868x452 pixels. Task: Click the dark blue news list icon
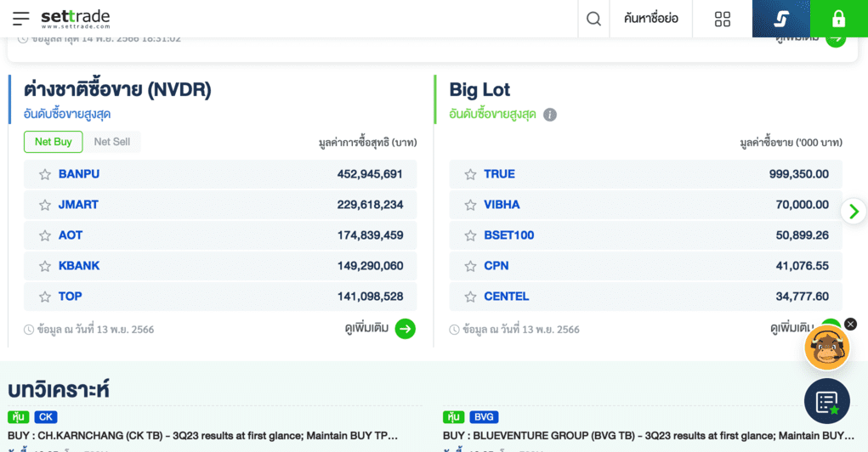pyautogui.click(x=826, y=402)
